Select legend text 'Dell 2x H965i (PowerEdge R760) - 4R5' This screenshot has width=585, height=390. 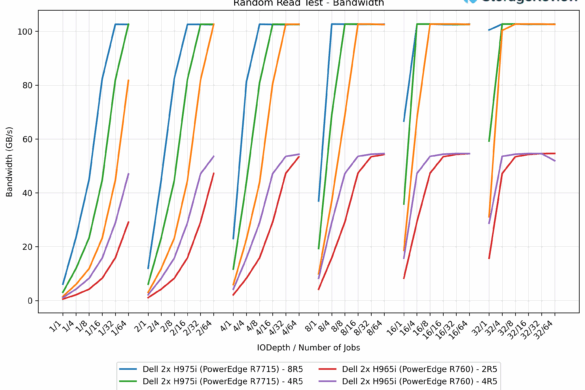(x=420, y=381)
